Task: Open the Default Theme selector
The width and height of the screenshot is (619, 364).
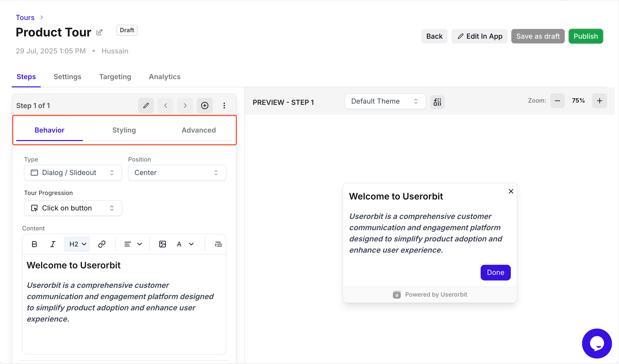Action: [385, 101]
